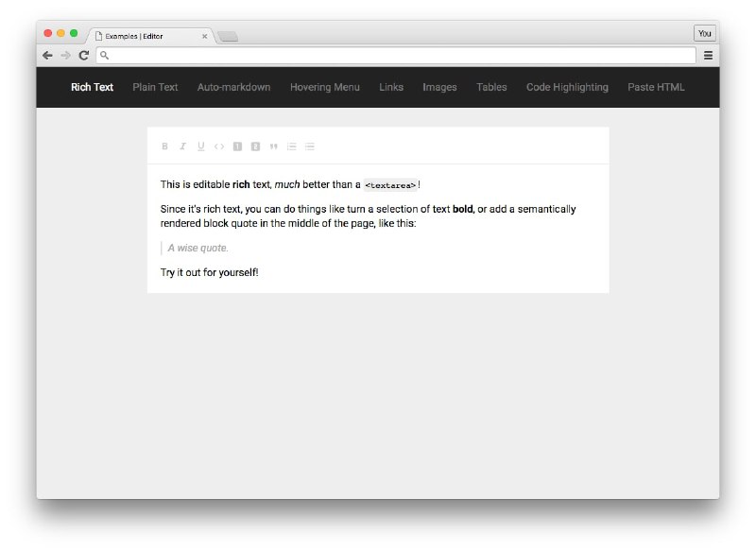Create a bulleted list
Screen dimensions: 756x551
tap(310, 146)
